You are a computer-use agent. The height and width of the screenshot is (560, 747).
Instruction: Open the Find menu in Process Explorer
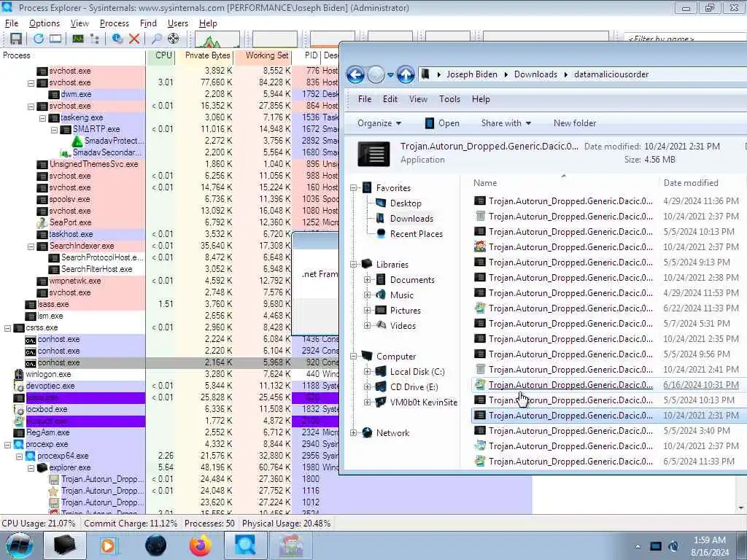148,23
